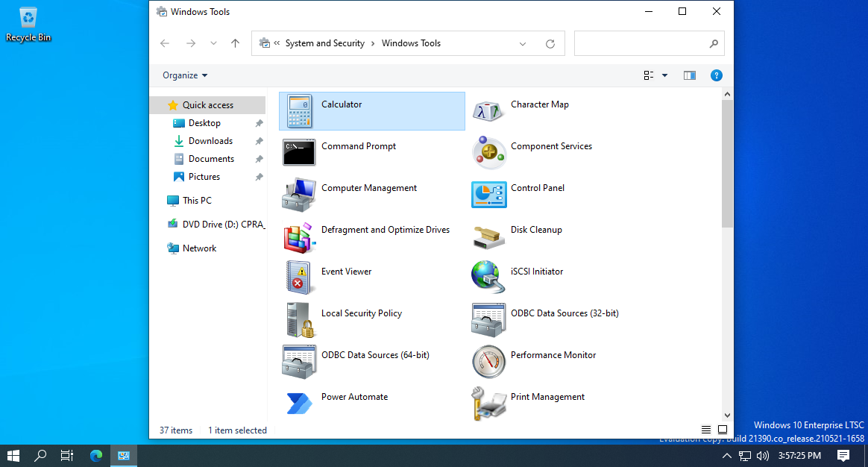Open Downloads in Quick access
The height and width of the screenshot is (467, 868).
tap(210, 141)
